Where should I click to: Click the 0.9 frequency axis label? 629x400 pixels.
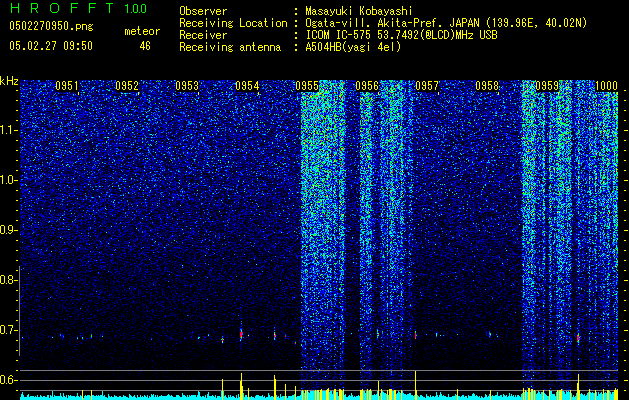pos(7,230)
